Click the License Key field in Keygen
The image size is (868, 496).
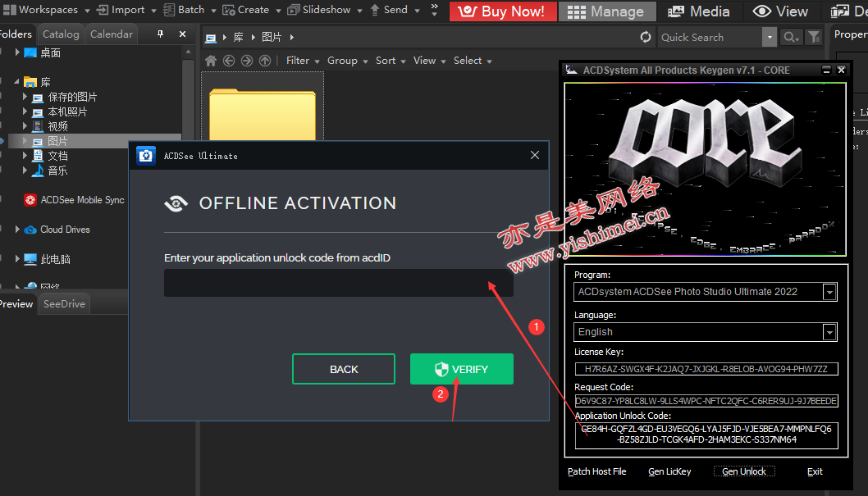[x=706, y=369]
